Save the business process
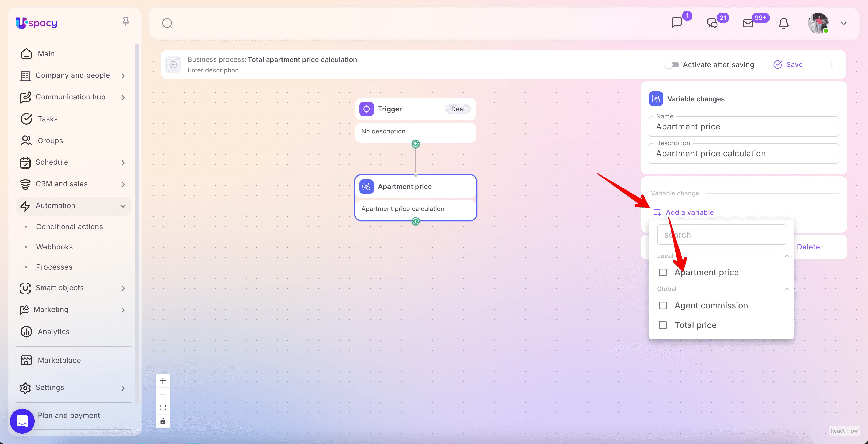Image resolution: width=868 pixels, height=444 pixels. tap(788, 65)
